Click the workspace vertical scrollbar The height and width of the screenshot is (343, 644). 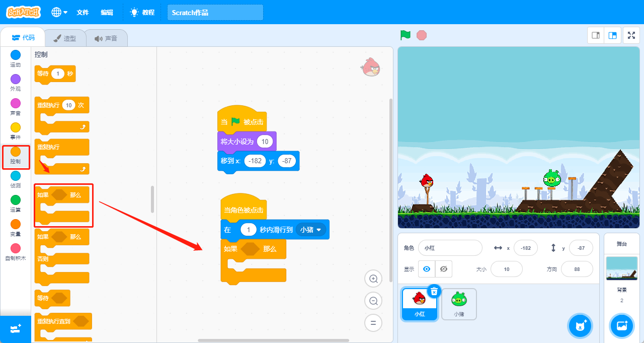pyautogui.click(x=391, y=190)
